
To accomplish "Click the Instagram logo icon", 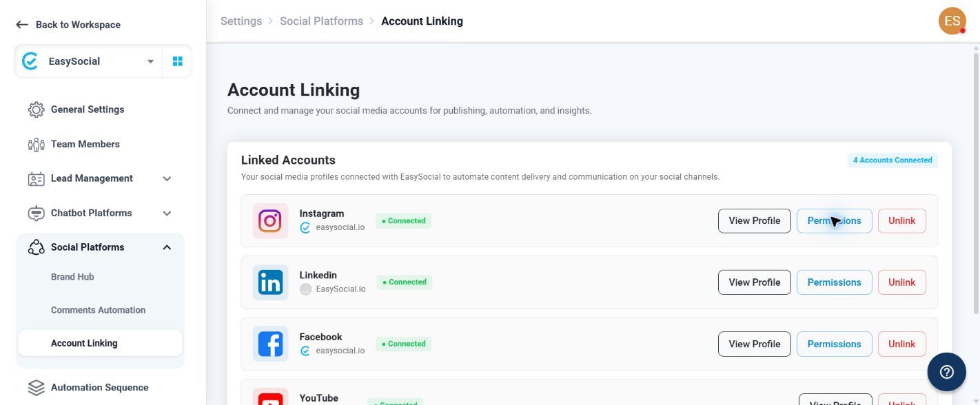I will [x=270, y=220].
